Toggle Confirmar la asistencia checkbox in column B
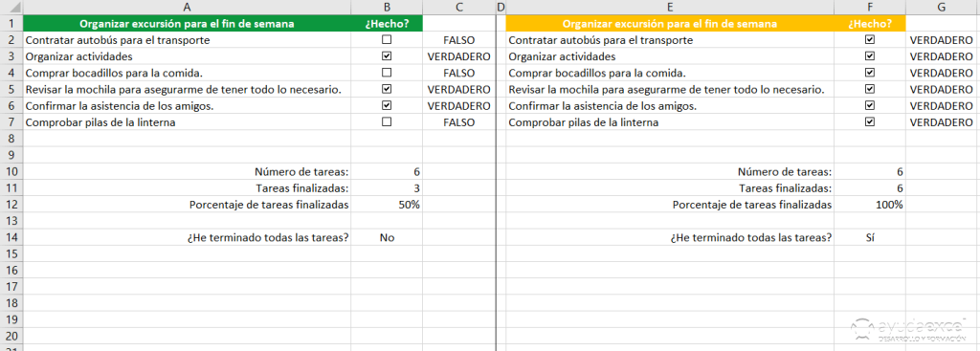The height and width of the screenshot is (351, 980). (x=387, y=105)
